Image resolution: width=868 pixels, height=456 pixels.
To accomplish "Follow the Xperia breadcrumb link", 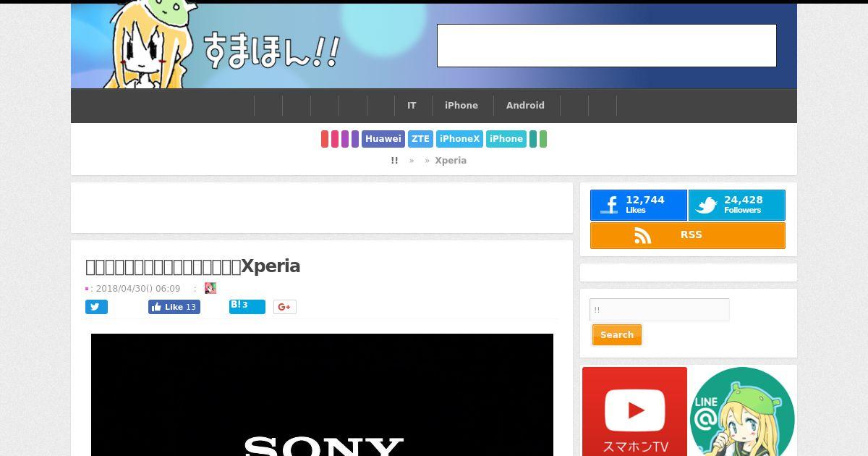I will (x=451, y=161).
